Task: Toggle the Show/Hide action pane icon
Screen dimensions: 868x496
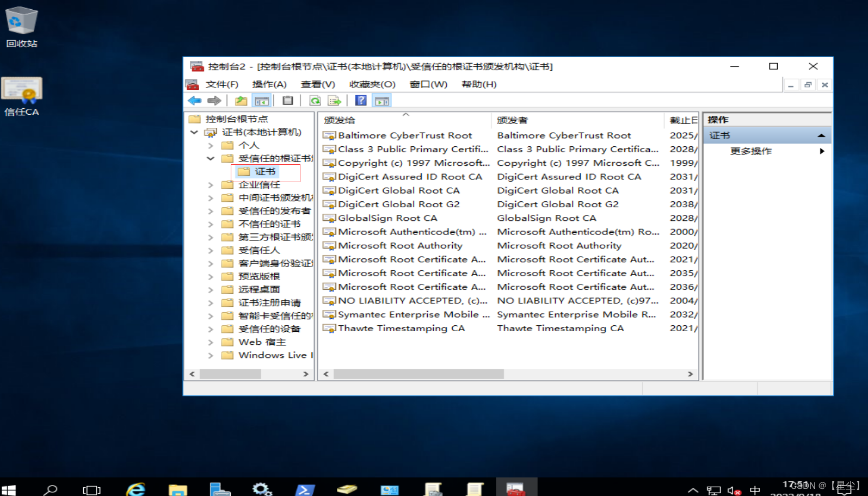Action: point(382,101)
